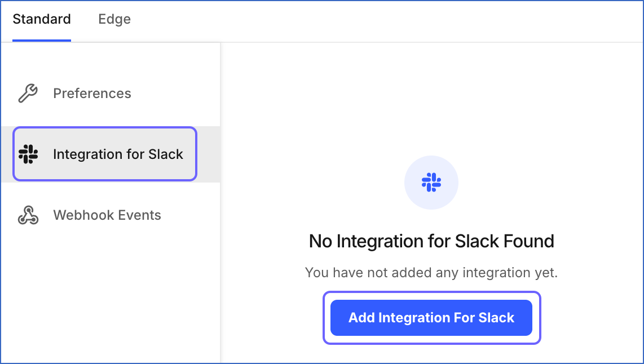
Task: Open Integration for Slack section
Action: (x=118, y=154)
